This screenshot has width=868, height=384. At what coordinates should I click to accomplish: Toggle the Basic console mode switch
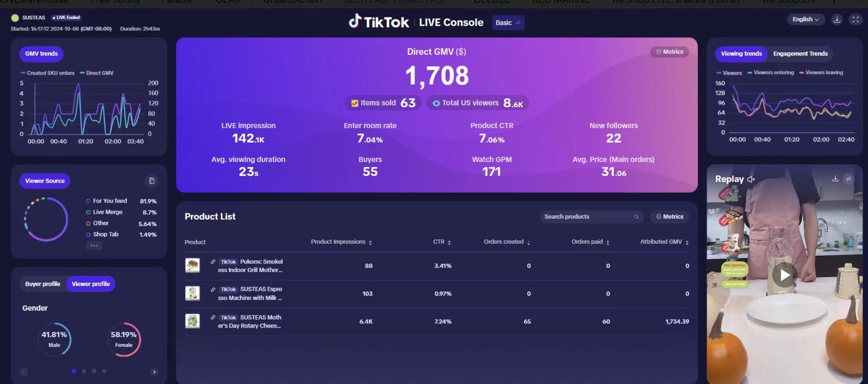click(508, 23)
